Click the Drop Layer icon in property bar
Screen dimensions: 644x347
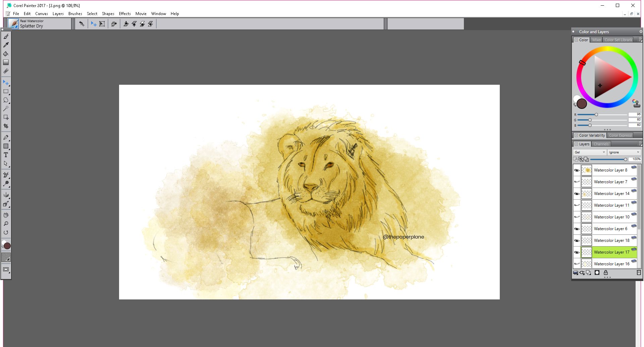tap(126, 24)
